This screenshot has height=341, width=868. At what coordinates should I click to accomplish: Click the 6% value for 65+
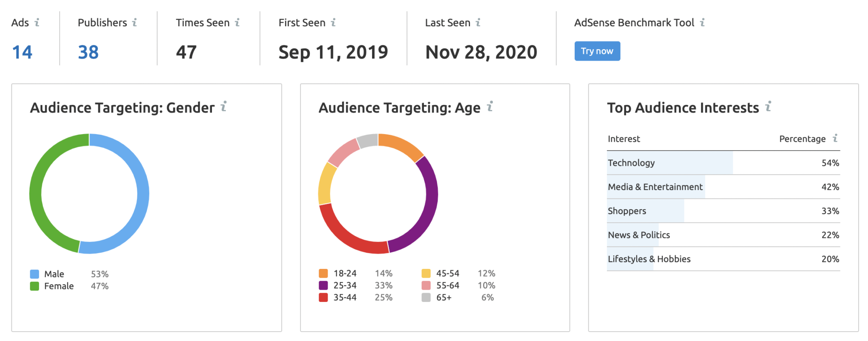coord(488,297)
